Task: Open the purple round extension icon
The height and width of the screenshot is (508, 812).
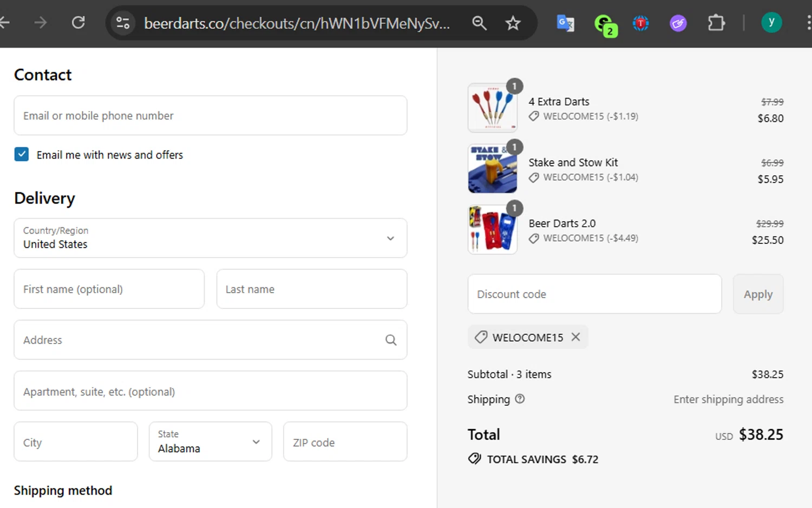Action: 678,23
